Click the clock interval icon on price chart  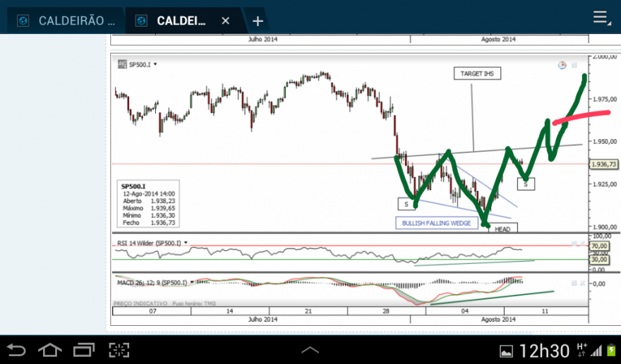(x=562, y=65)
